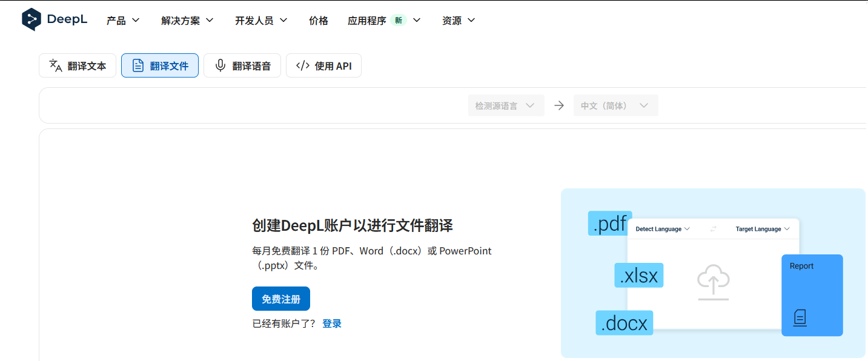Click the document icon for 翻译文件
This screenshot has width=868, height=361.
pyautogui.click(x=138, y=65)
